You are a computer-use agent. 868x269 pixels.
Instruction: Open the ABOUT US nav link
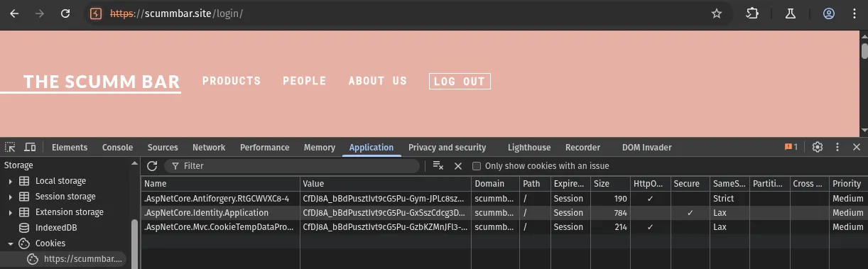[x=378, y=81]
